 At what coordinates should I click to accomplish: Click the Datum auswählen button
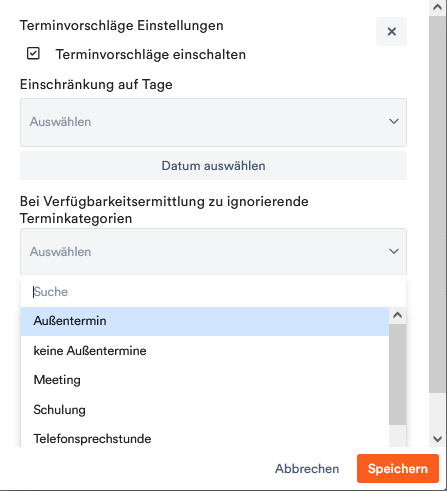pyautogui.click(x=213, y=166)
